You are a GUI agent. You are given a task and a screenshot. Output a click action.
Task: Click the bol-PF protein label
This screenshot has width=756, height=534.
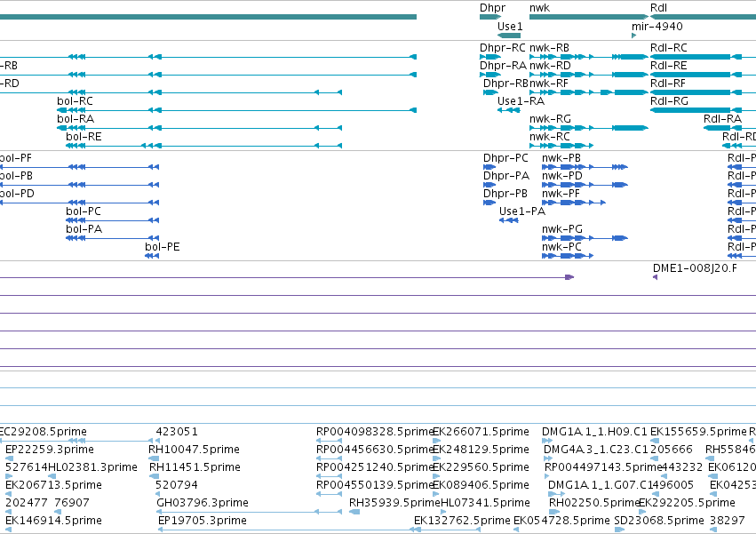(x=15, y=158)
